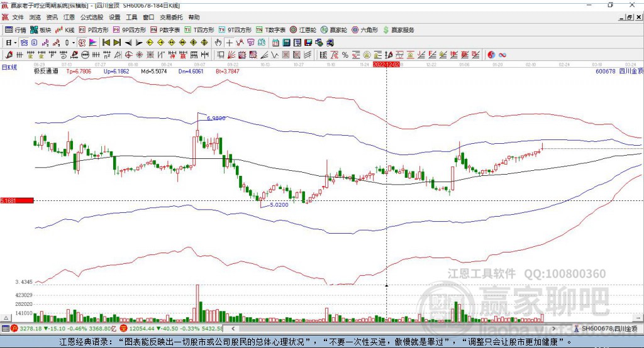Open the 浏览 menu
This screenshot has width=644, height=348.
pyautogui.click(x=35, y=17)
